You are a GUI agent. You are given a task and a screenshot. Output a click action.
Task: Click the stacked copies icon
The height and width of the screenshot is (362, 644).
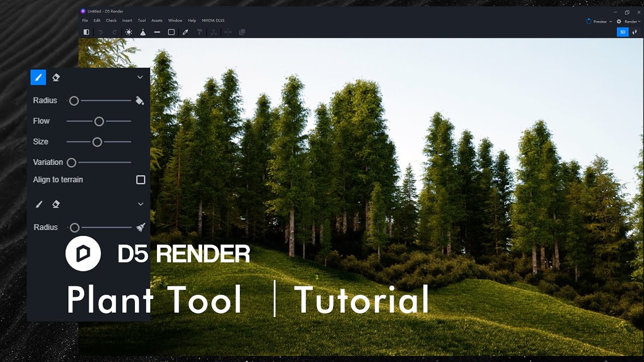click(242, 32)
